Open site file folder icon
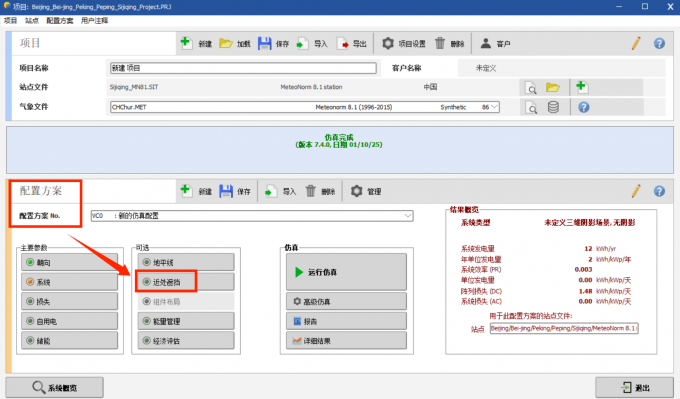The height and width of the screenshot is (399, 680). 552,88
